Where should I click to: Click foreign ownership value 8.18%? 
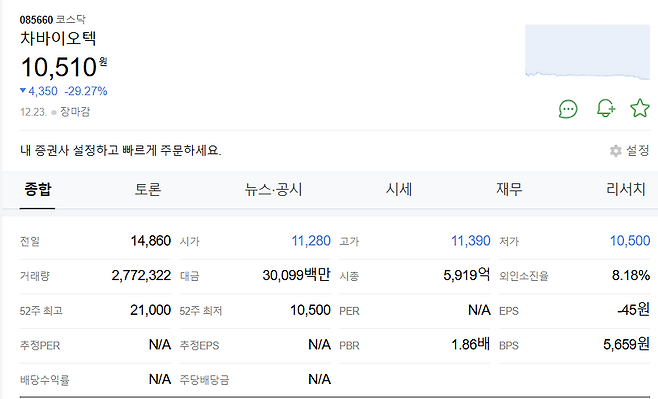(631, 276)
